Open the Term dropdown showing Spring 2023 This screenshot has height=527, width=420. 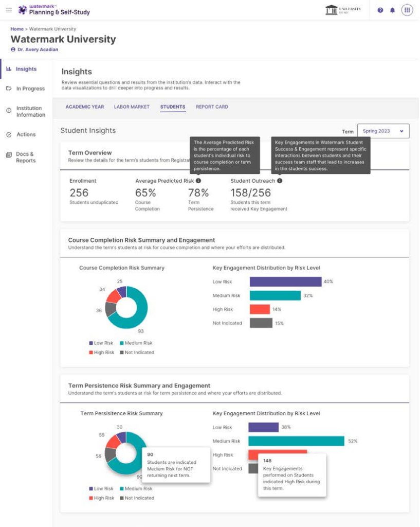tap(383, 131)
